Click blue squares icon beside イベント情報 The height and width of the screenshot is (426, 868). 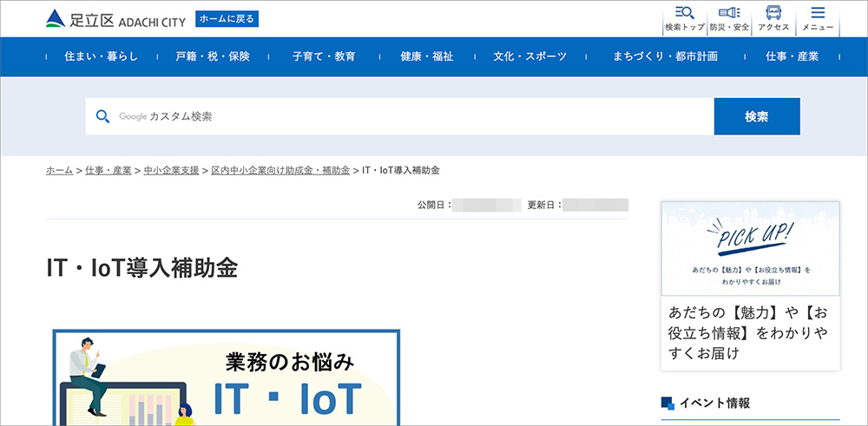click(x=668, y=403)
